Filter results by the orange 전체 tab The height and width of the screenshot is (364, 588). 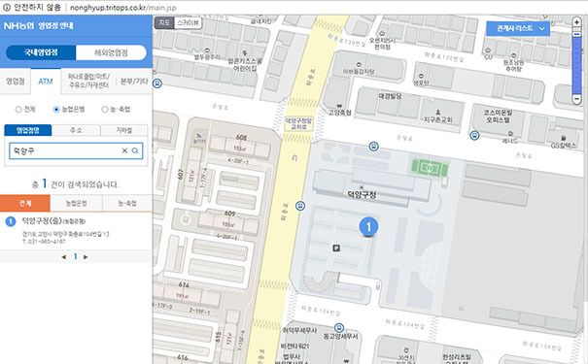point(25,203)
